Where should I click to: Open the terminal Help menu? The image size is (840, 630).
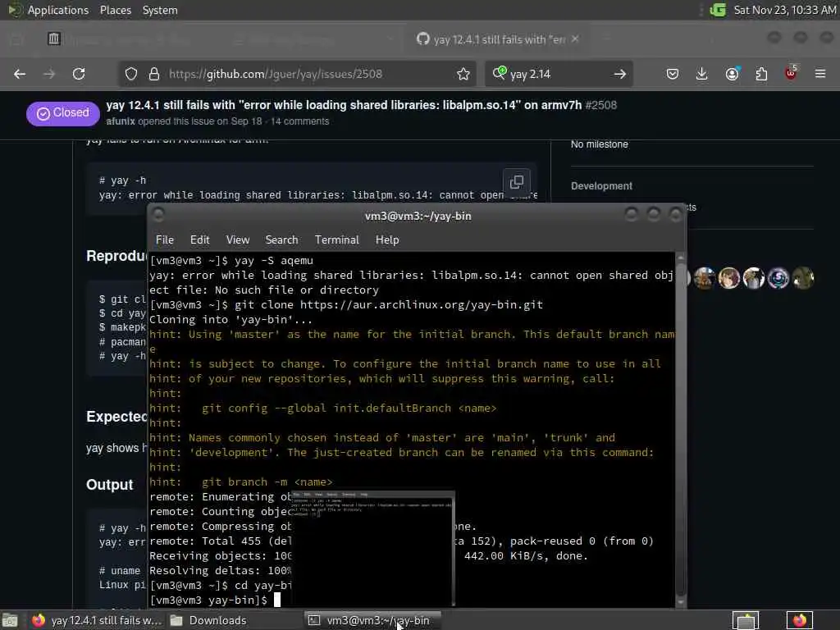pyautogui.click(x=387, y=240)
